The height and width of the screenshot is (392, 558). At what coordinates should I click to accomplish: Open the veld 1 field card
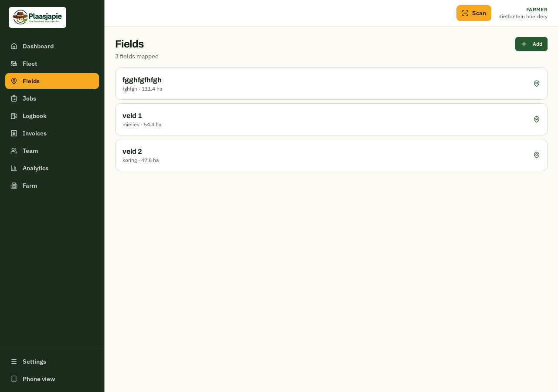pos(331,119)
